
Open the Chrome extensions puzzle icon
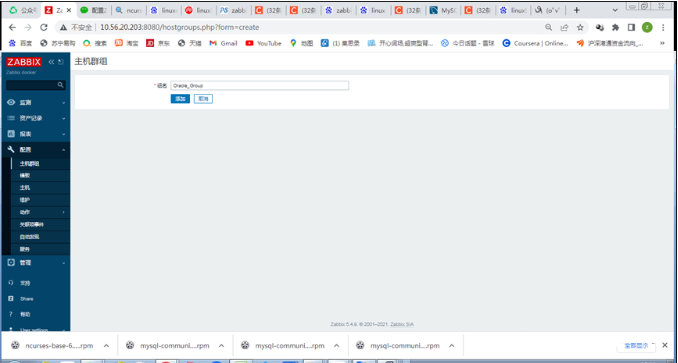615,28
